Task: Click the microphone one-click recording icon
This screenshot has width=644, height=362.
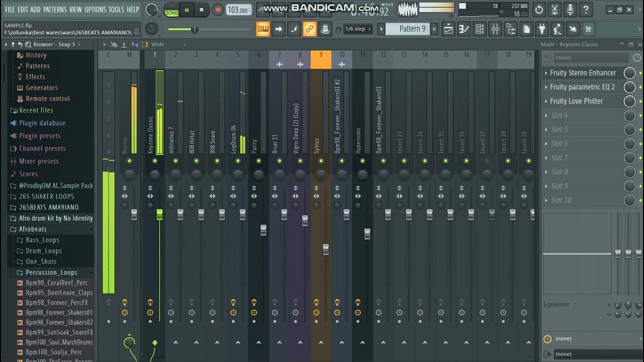Action: coord(570,10)
